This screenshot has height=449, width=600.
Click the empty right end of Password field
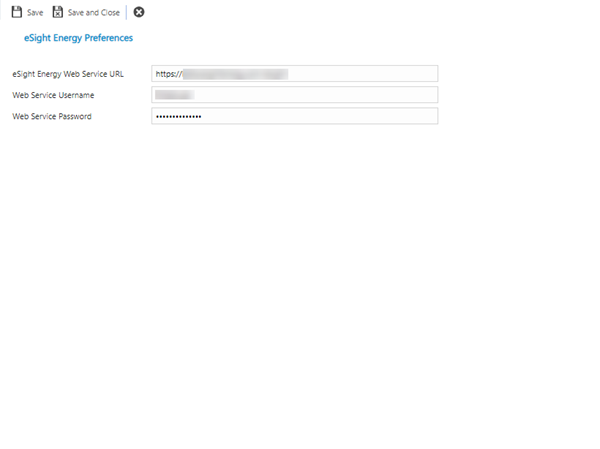400,116
